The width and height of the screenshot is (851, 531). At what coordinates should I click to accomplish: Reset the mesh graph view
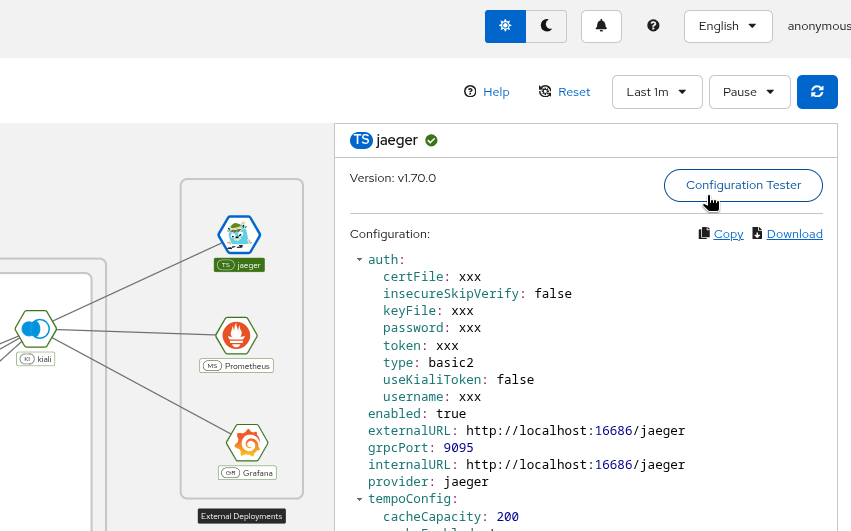click(x=564, y=92)
